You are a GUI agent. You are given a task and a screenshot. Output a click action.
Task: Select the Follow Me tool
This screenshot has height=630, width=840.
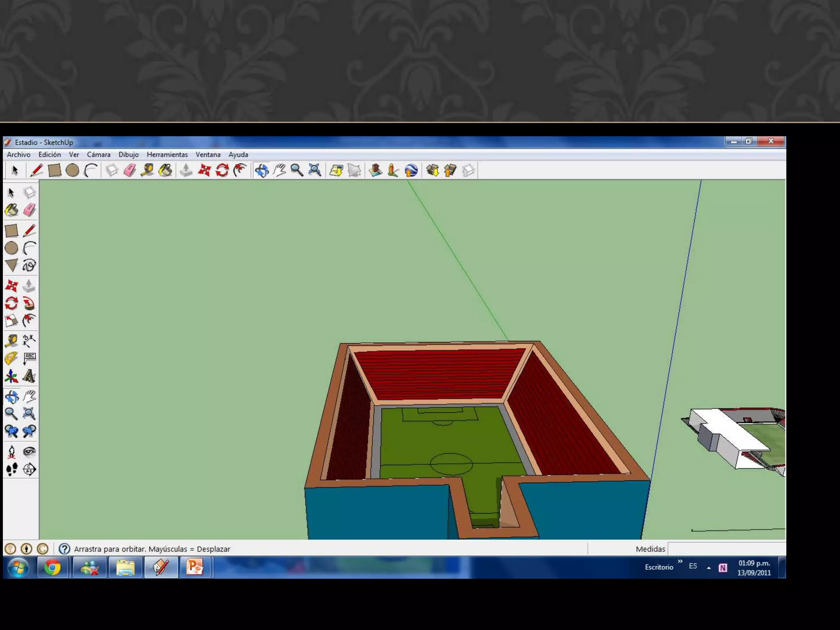(x=29, y=304)
